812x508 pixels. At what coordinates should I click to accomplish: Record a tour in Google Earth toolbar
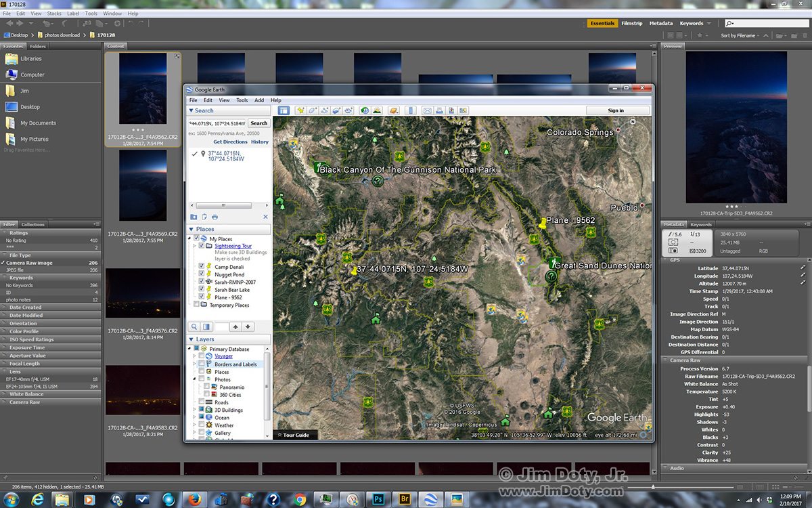[349, 110]
